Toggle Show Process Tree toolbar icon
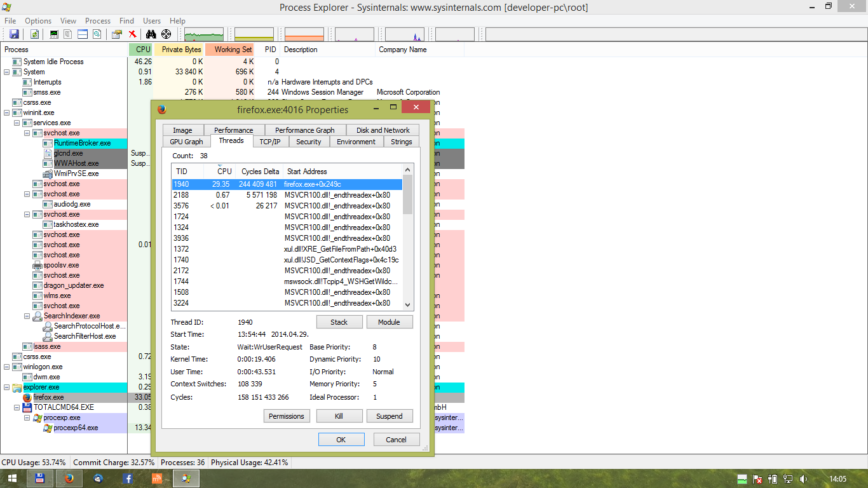 [x=68, y=34]
